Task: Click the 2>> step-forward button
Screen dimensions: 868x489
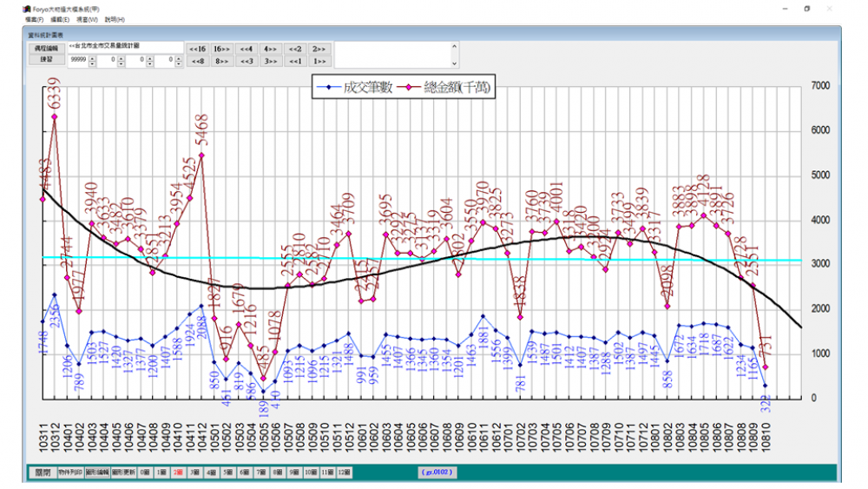Action: (319, 49)
